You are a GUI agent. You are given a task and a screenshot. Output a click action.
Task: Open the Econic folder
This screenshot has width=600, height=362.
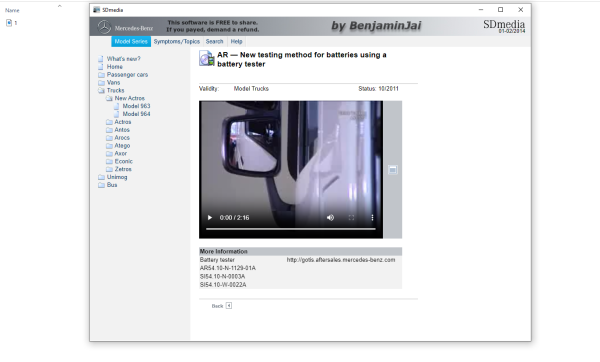click(123, 161)
